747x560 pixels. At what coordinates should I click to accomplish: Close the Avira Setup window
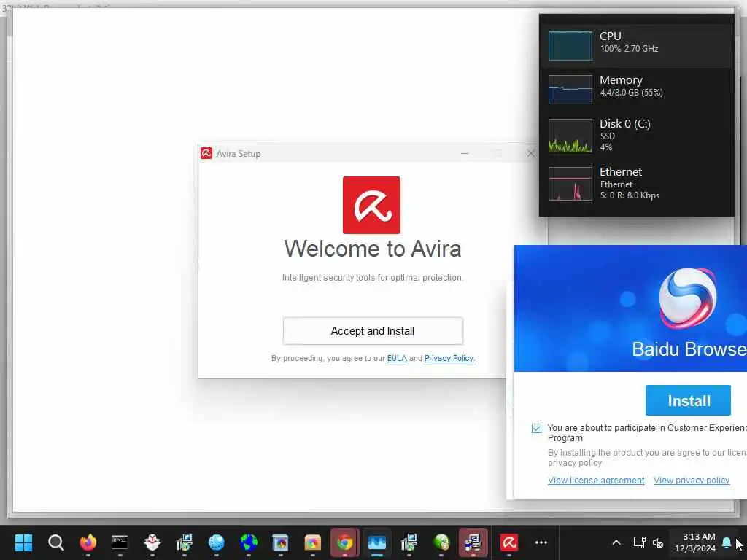(x=531, y=153)
